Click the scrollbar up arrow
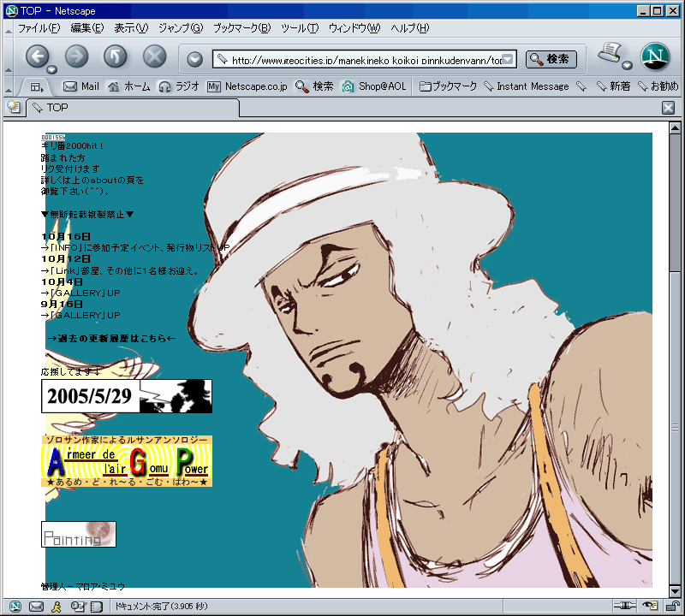Screen dimensions: 685x616 675,128
